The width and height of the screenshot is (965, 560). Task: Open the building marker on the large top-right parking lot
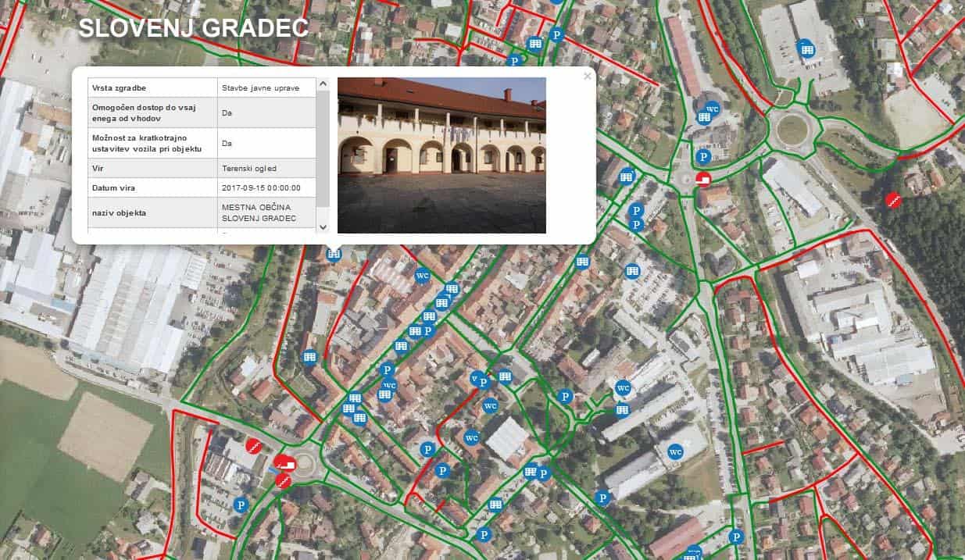pyautogui.click(x=806, y=48)
